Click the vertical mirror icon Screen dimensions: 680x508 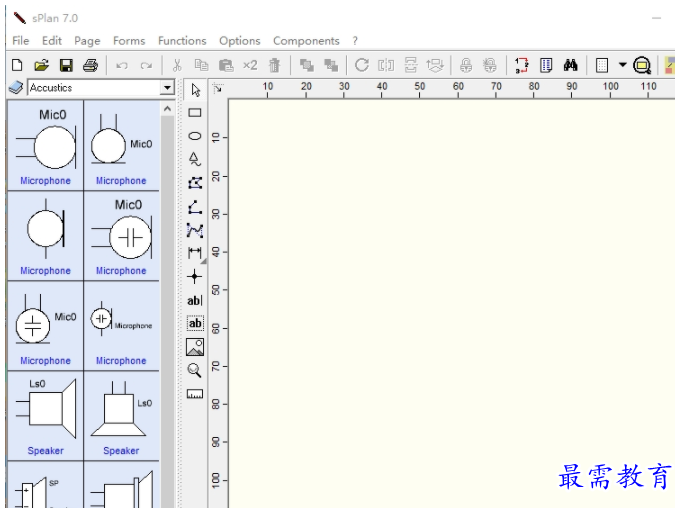[x=411, y=66]
